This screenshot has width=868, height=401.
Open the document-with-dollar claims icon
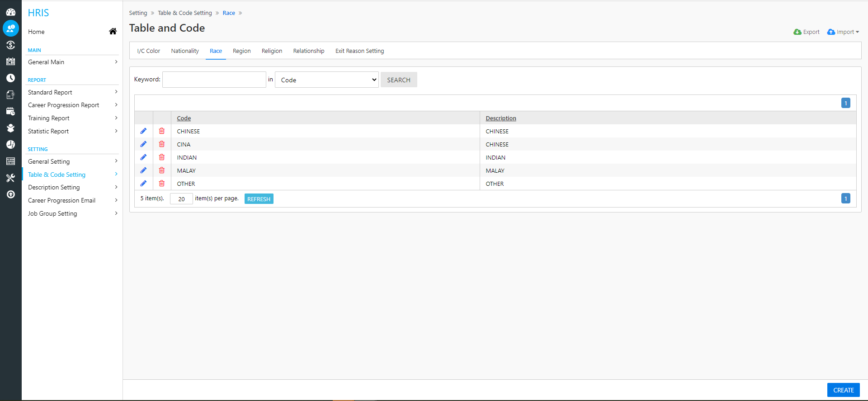coord(11,94)
